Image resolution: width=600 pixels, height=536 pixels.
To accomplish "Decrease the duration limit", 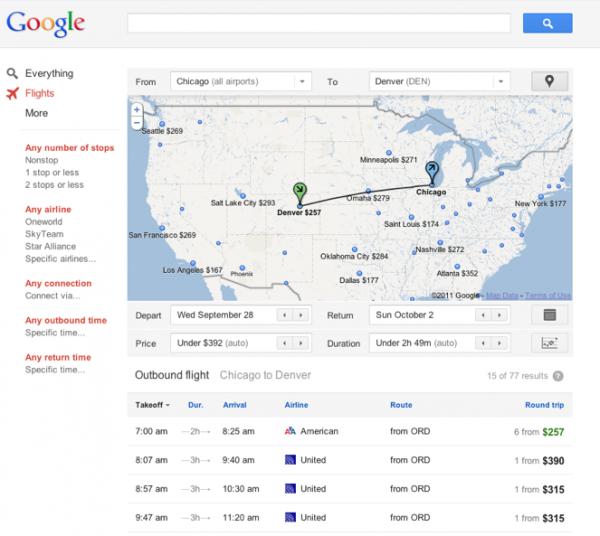I will 483,343.
